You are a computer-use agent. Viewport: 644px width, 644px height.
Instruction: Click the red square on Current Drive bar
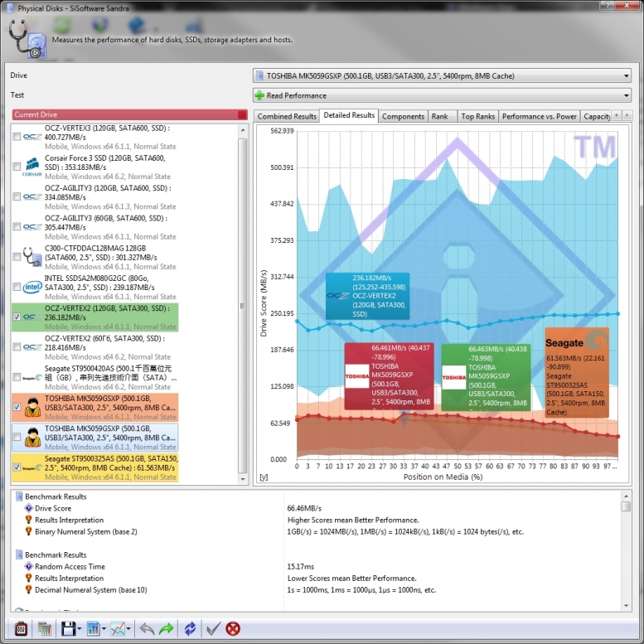click(x=242, y=114)
